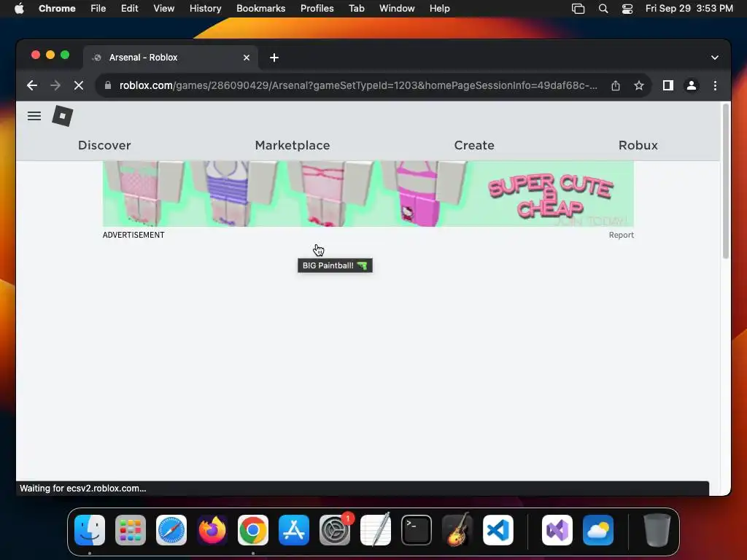
Task: Open the Profiles menu
Action: click(x=317, y=9)
